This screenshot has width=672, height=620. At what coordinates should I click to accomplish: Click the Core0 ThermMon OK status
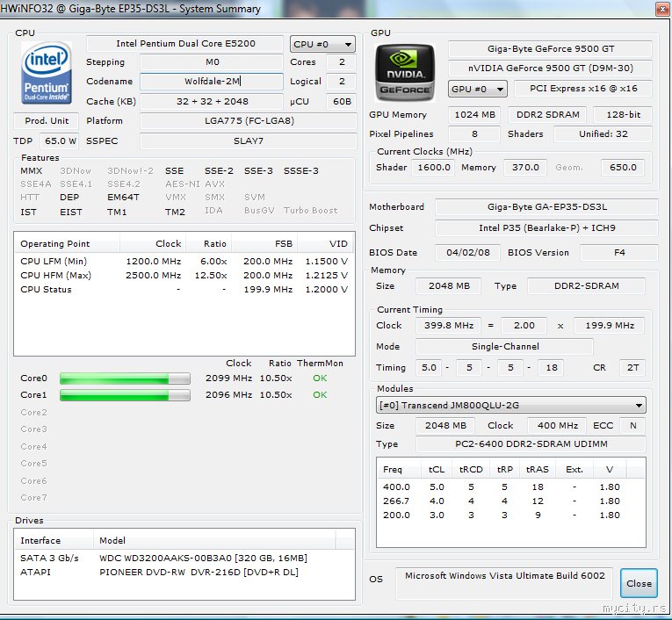tap(320, 378)
